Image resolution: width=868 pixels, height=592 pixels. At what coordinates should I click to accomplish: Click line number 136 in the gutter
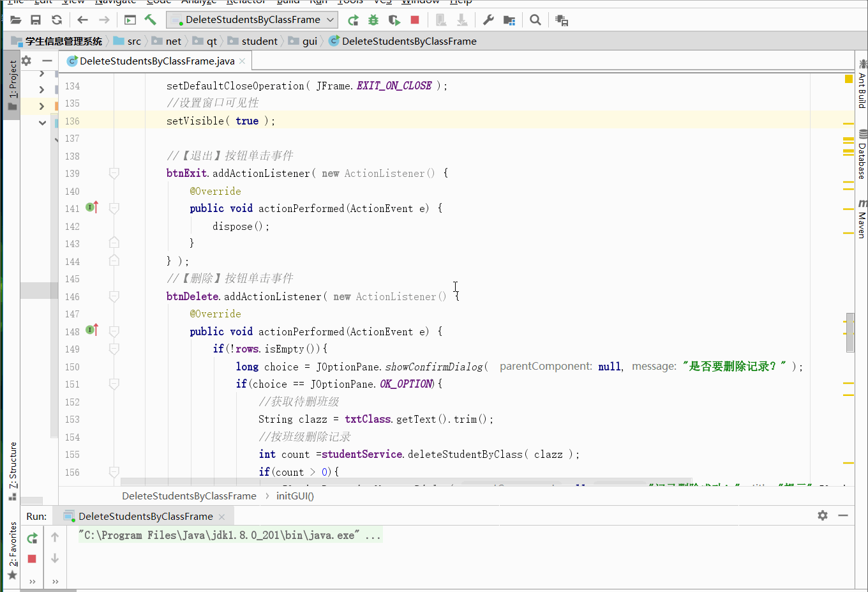point(72,121)
